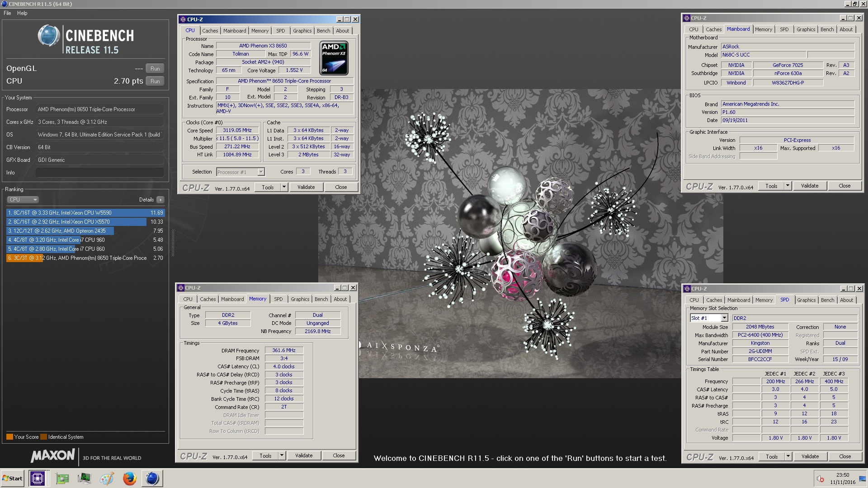This screenshot has height=488, width=868.
Task: Open the system monitor taskbar icon
Action: pyautogui.click(x=84, y=479)
